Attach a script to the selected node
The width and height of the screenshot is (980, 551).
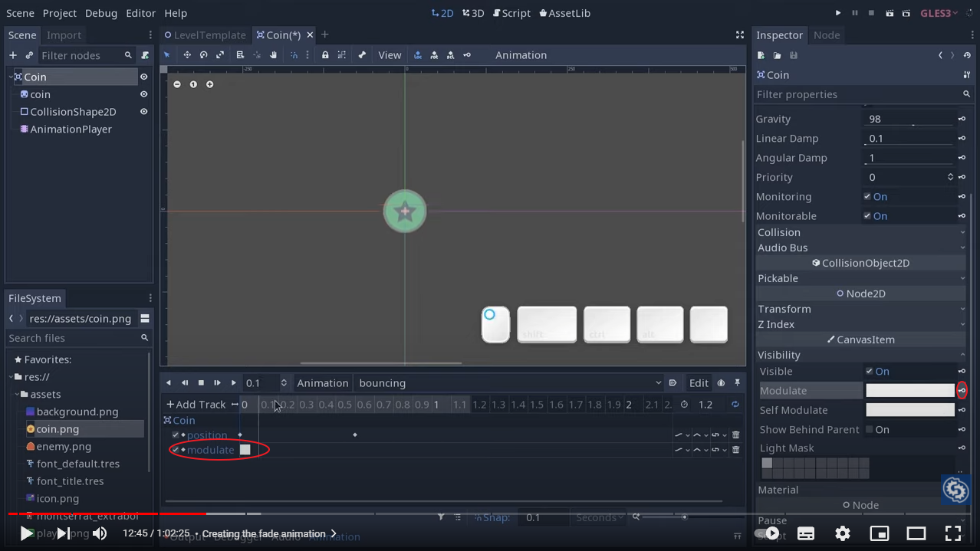tap(145, 55)
